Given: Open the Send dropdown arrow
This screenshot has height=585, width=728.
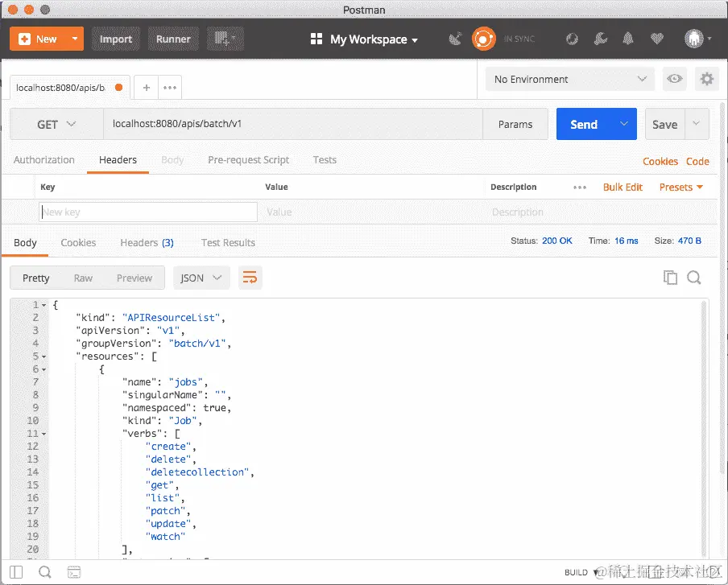Looking at the screenshot, I should pos(624,124).
